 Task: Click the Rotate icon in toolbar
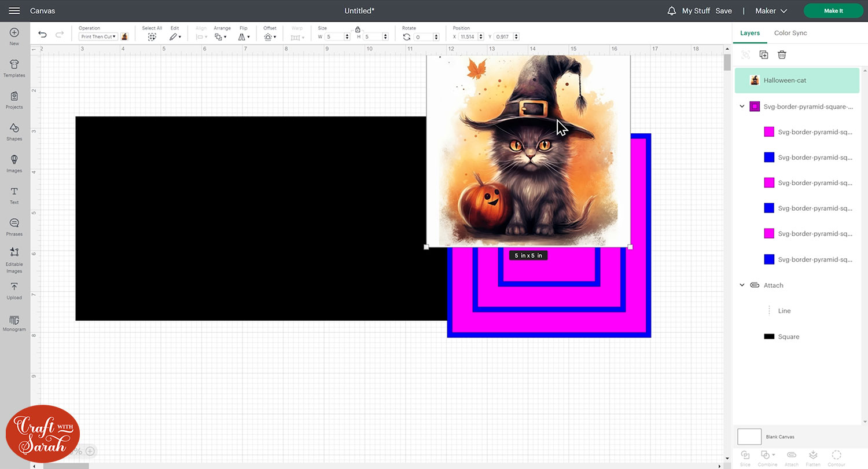(407, 36)
